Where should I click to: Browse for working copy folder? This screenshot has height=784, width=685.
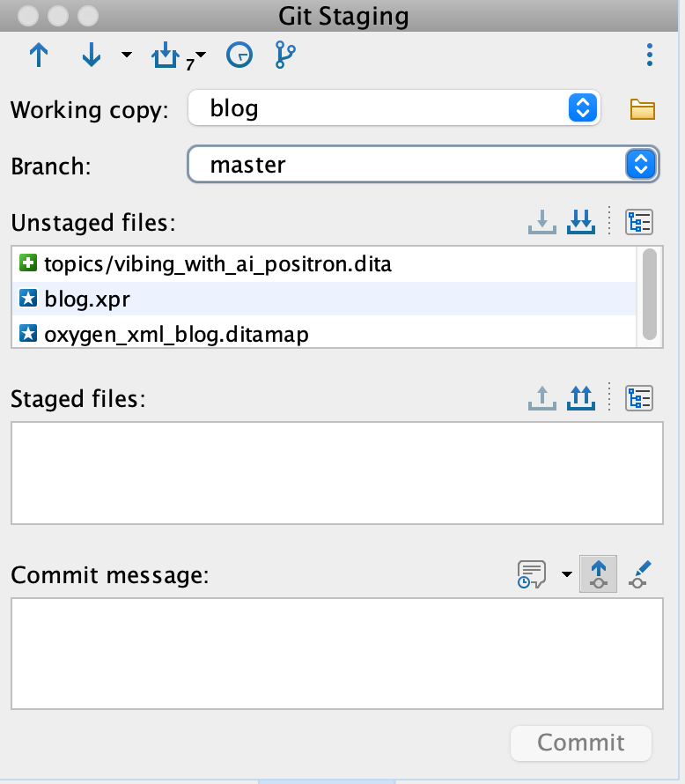pos(643,109)
